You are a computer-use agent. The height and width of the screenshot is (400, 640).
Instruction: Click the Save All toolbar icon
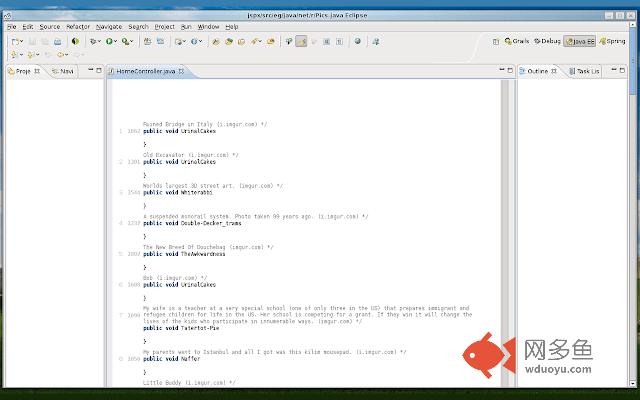(x=44, y=42)
